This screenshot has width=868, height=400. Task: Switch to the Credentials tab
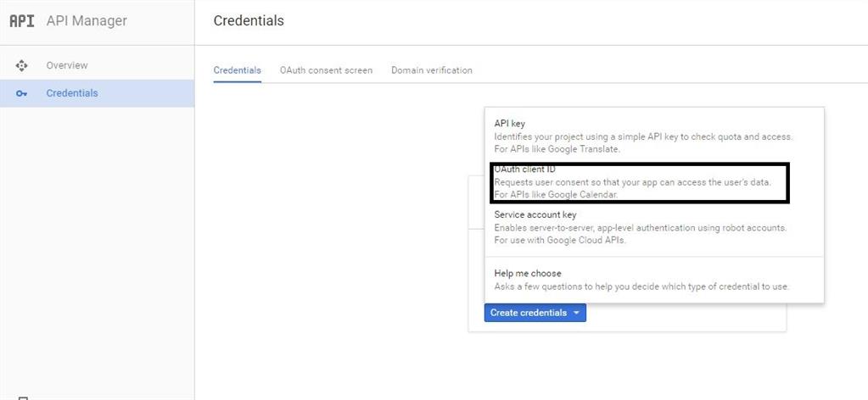237,70
